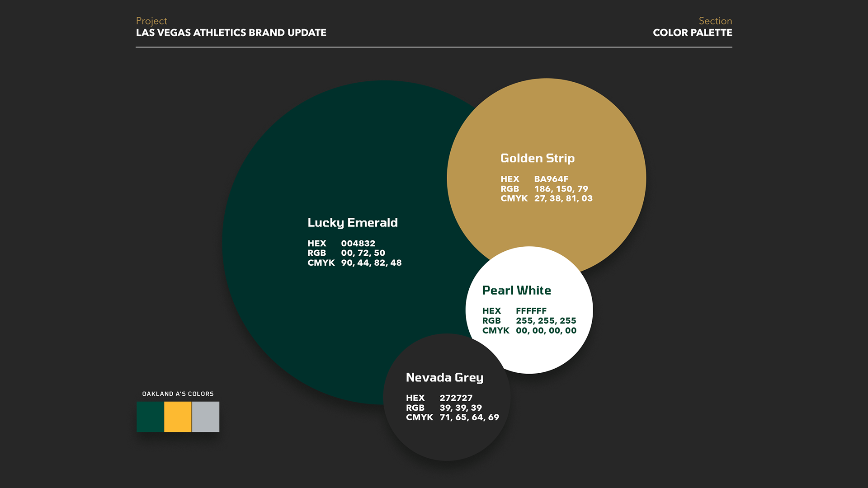
Task: Click the CMYK value 90, 44, 82, 48
Action: click(371, 263)
